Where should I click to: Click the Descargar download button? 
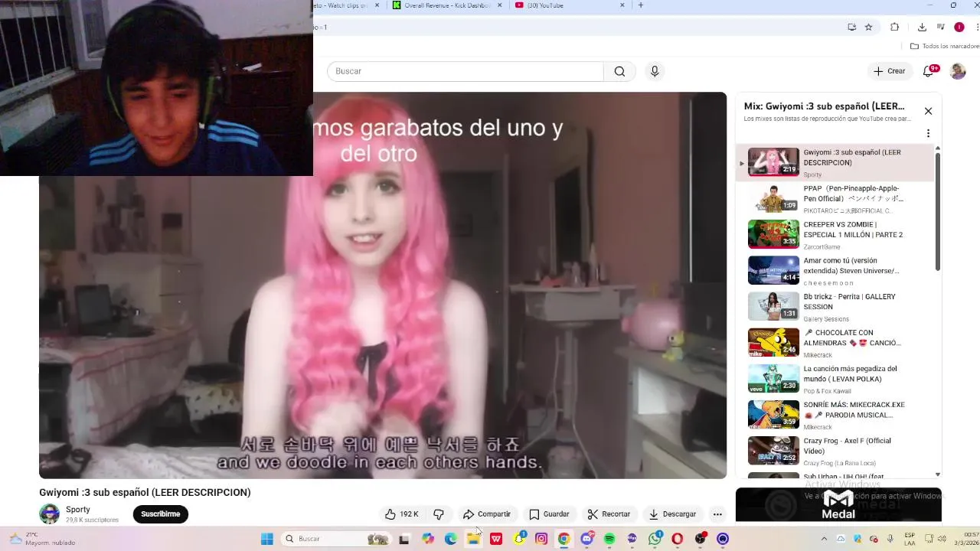(672, 514)
